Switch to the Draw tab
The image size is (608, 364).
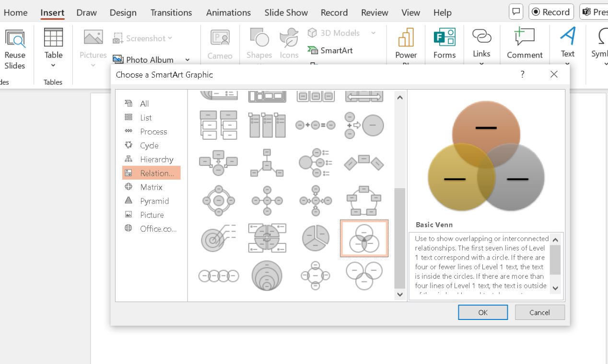click(x=86, y=12)
